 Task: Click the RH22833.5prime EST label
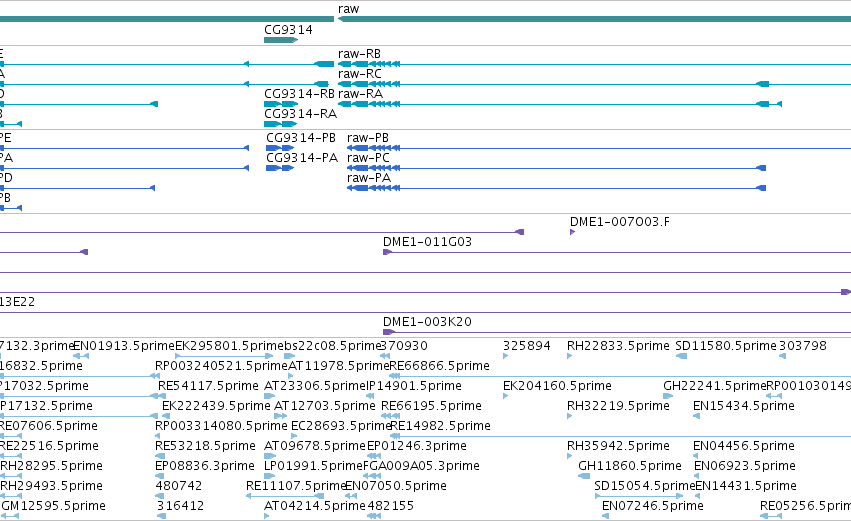(618, 346)
